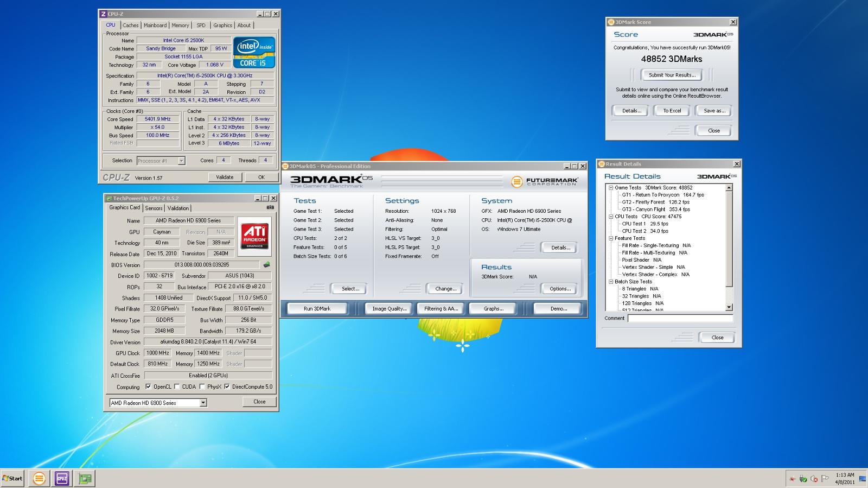This screenshot has width=868, height=488.
Task: Switch to the Mainboard tab in CPU-Z
Action: [155, 26]
